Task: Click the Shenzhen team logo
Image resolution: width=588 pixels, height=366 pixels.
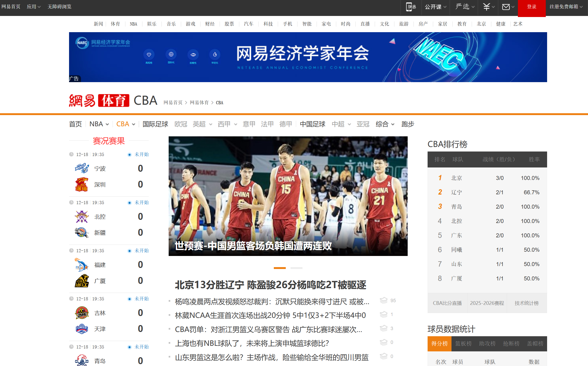Action: coord(82,184)
